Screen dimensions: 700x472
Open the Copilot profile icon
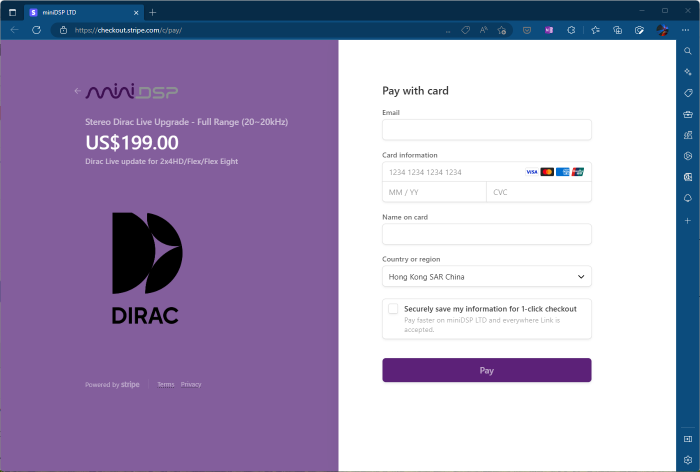(x=662, y=30)
